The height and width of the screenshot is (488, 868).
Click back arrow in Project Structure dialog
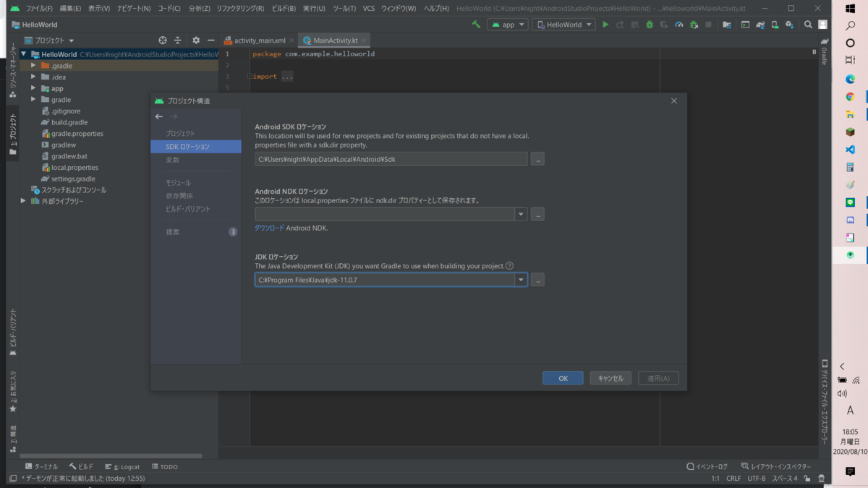[x=159, y=117]
